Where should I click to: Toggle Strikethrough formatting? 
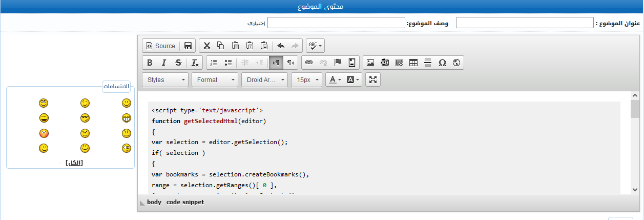(178, 63)
